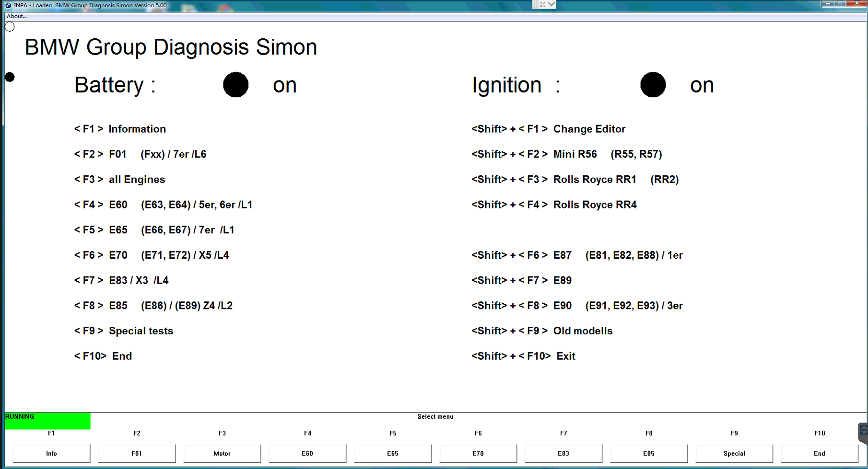Click the 'Mini R56 (R55, R57)' line
The height and width of the screenshot is (469, 868).
[x=567, y=154]
